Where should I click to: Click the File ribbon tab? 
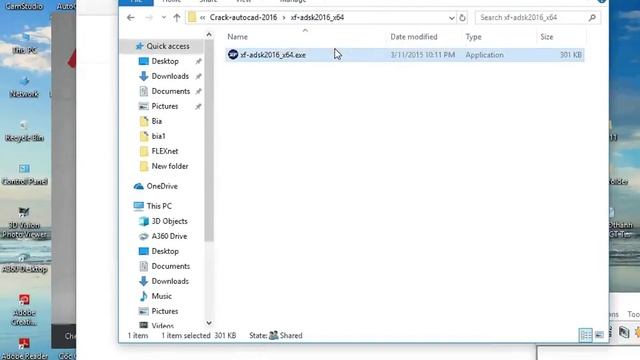[136, 2]
